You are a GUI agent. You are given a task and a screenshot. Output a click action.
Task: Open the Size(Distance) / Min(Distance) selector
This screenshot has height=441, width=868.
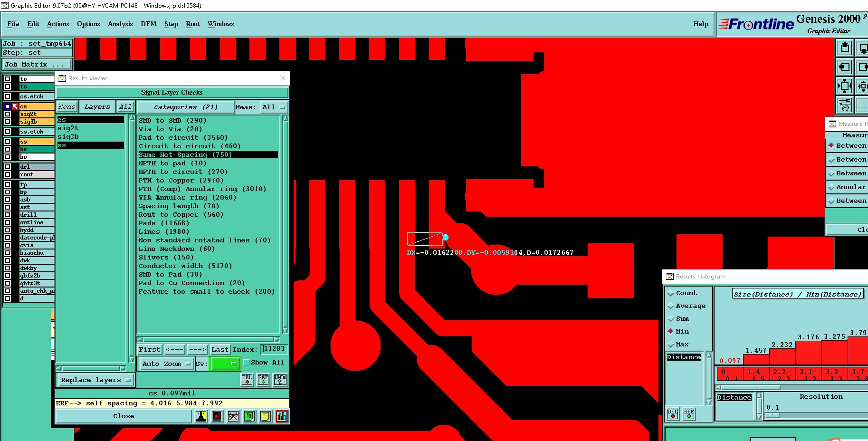(x=798, y=294)
